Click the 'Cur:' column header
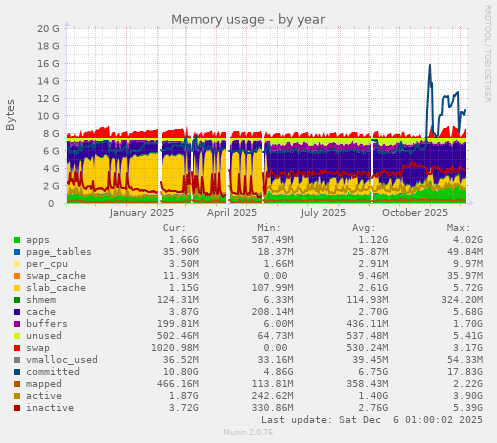 pyautogui.click(x=174, y=228)
